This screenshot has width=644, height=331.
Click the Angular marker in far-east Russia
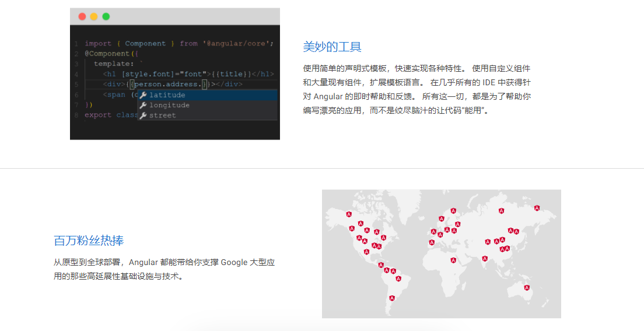pos(537,208)
